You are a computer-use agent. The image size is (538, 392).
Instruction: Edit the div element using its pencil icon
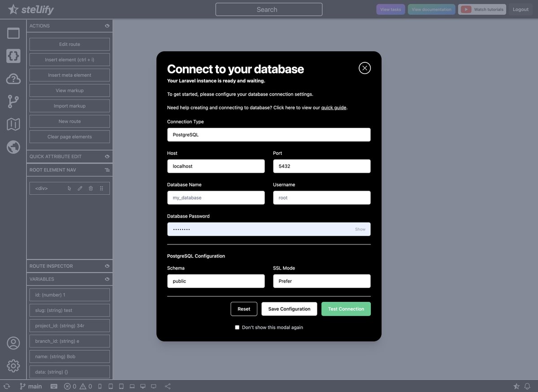(80, 188)
